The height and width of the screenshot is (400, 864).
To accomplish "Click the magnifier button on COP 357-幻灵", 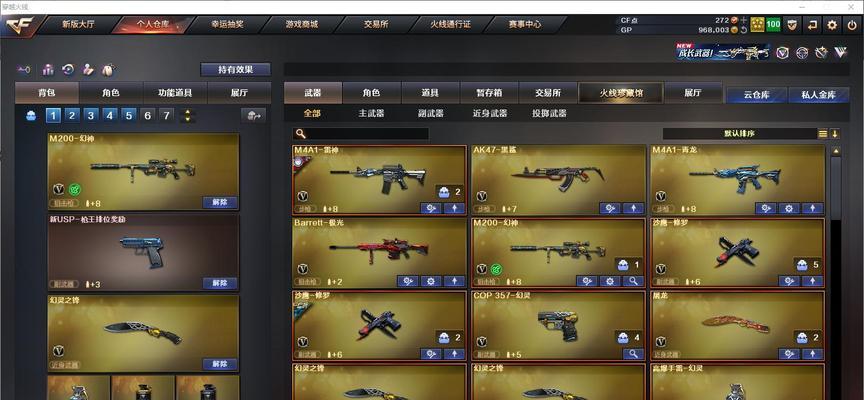I will click(x=633, y=354).
